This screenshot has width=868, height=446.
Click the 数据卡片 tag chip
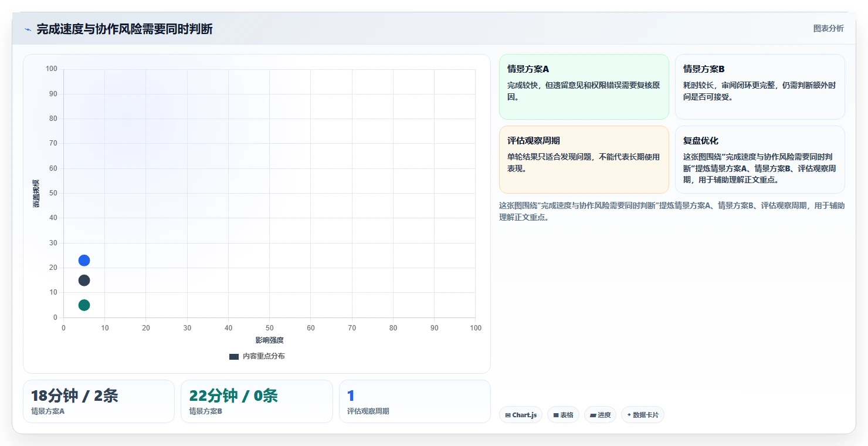(643, 415)
